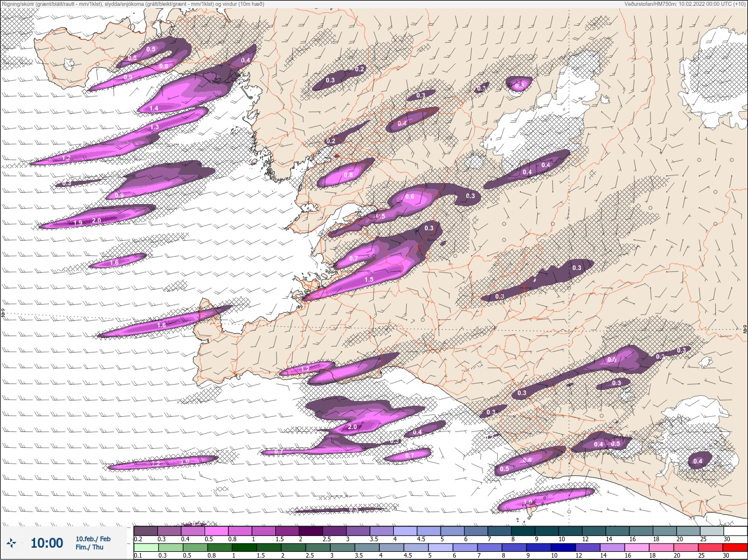748x560 pixels.
Task: Click the '30' label under the white swatch
Action: pyautogui.click(x=727, y=539)
